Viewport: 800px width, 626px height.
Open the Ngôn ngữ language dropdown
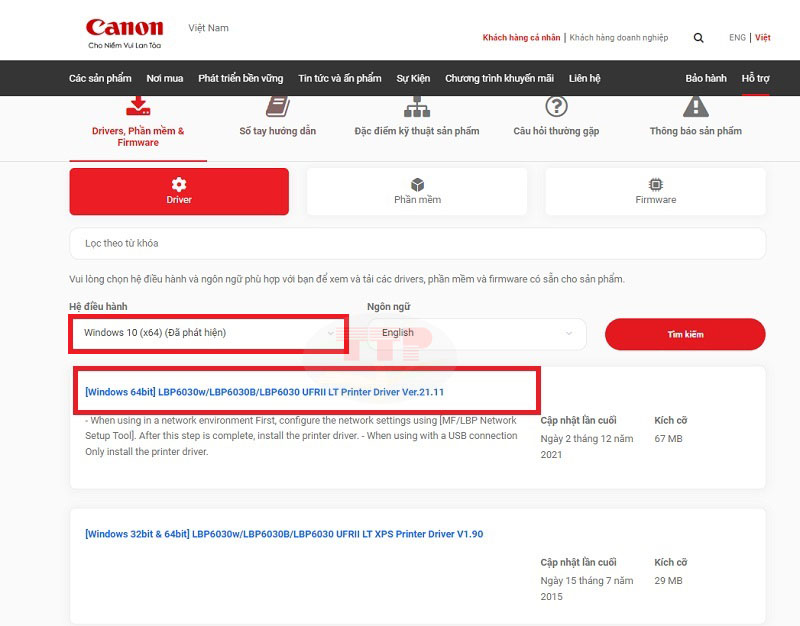point(477,334)
